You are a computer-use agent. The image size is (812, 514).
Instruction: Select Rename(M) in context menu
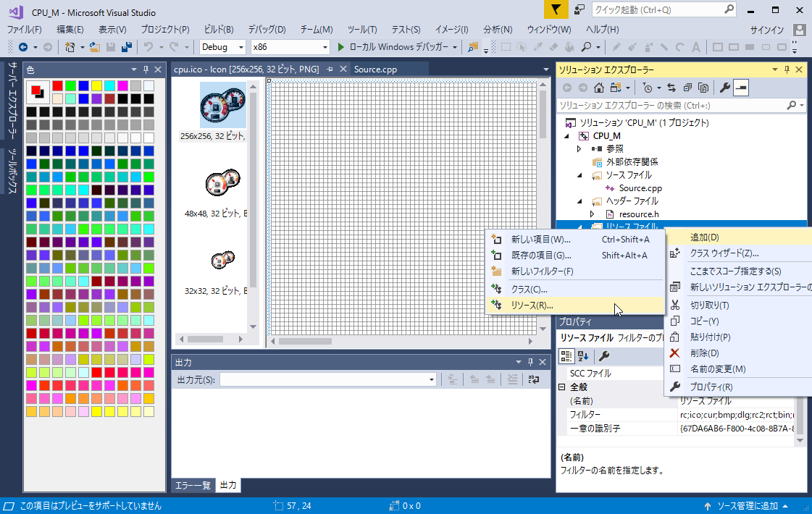click(x=738, y=369)
